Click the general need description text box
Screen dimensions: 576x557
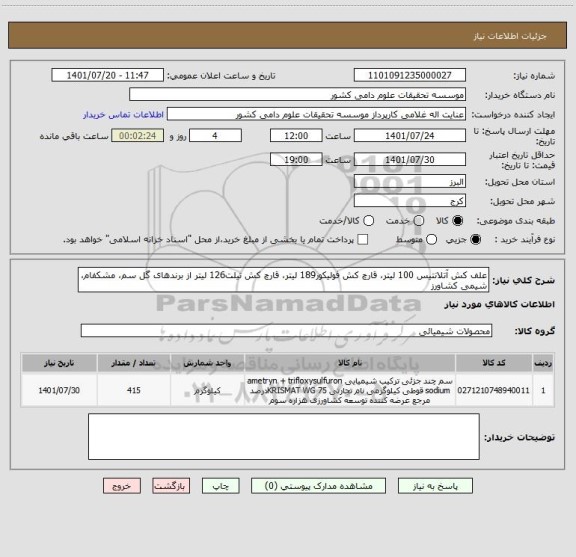tap(283, 280)
